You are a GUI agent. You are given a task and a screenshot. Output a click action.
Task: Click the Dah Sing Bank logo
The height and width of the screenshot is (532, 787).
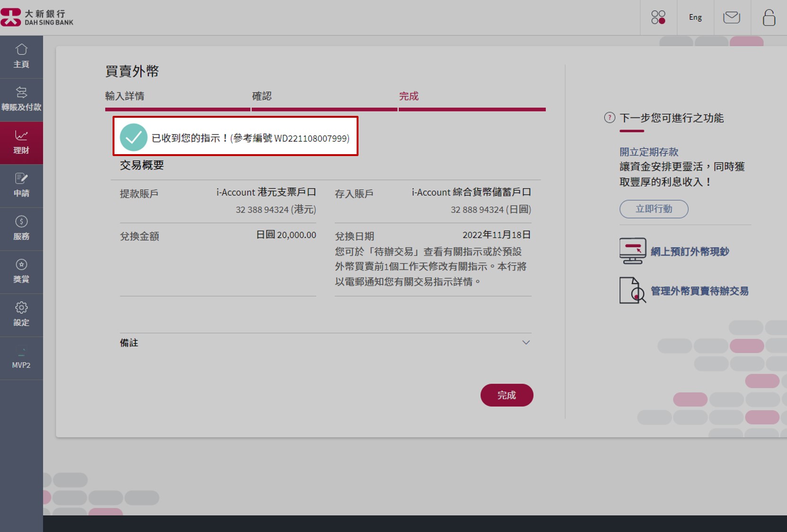coord(38,17)
